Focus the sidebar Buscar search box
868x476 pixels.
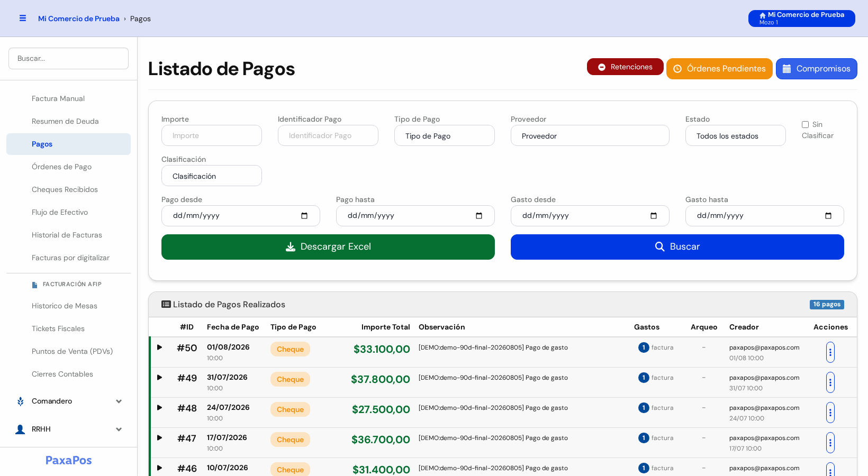coord(68,58)
